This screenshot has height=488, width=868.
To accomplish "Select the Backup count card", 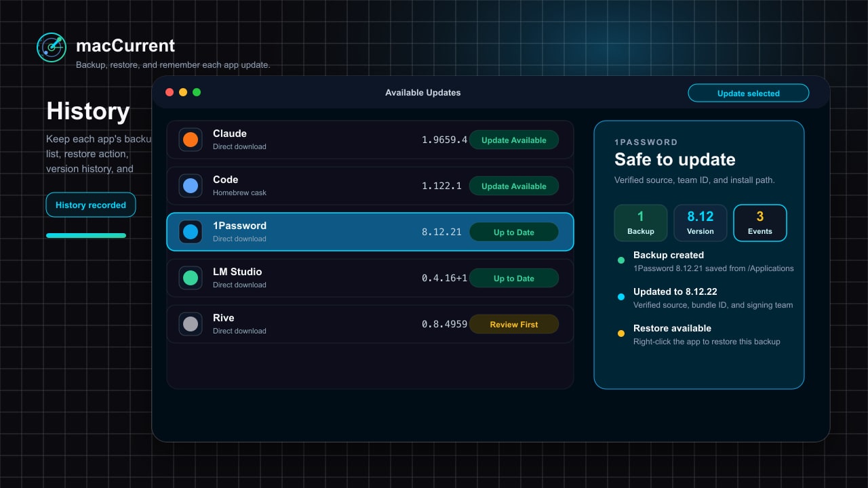I will click(641, 223).
